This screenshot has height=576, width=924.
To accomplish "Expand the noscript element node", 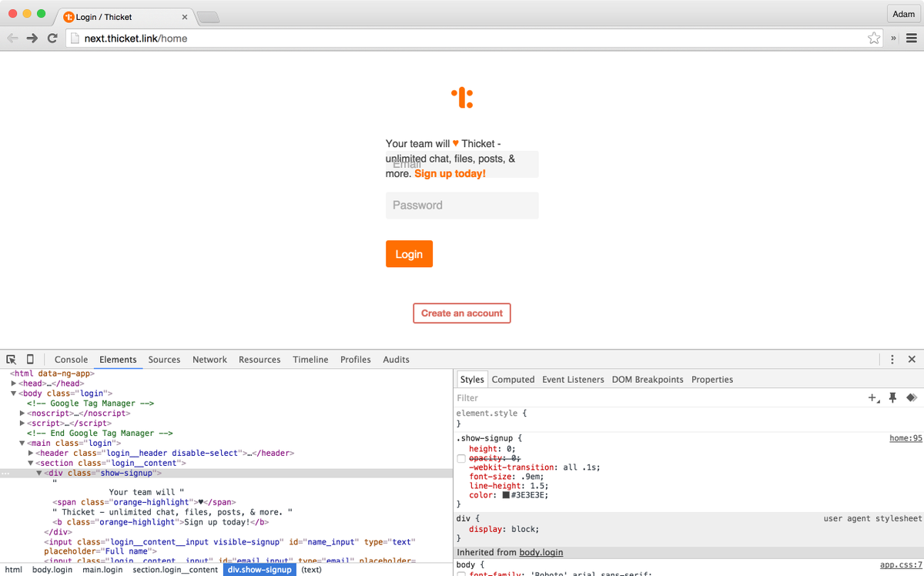I will (22, 414).
